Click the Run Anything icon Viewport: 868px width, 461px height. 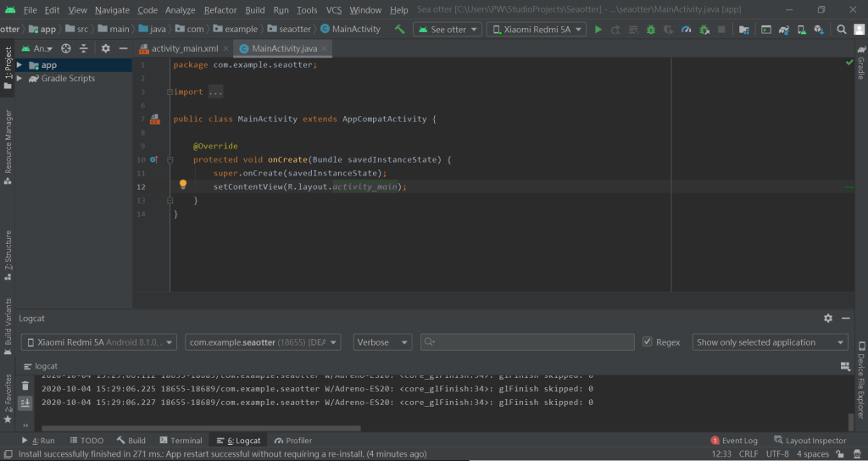point(766,30)
